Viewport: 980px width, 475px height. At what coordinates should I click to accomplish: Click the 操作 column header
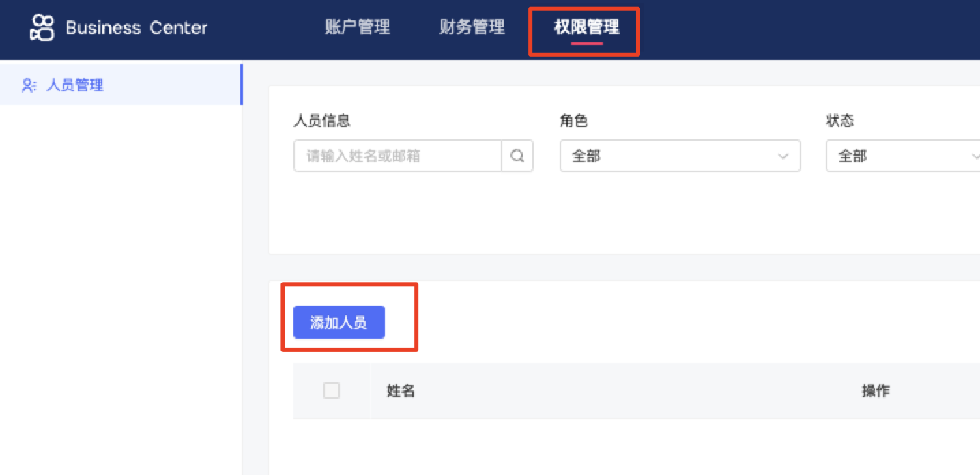(x=876, y=391)
